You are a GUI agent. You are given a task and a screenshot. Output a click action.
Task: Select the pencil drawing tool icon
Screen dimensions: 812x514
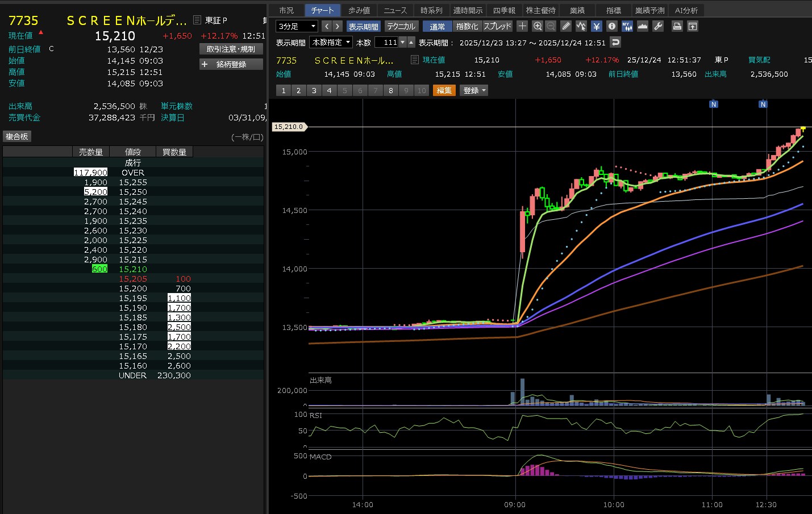pyautogui.click(x=566, y=26)
